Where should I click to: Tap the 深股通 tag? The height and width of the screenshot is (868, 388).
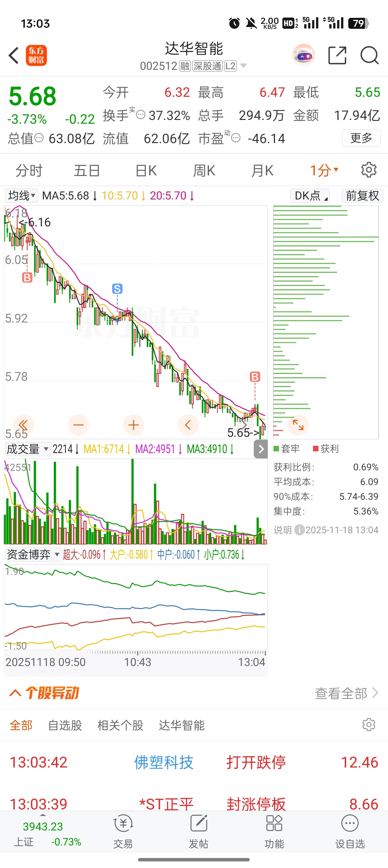pos(207,66)
